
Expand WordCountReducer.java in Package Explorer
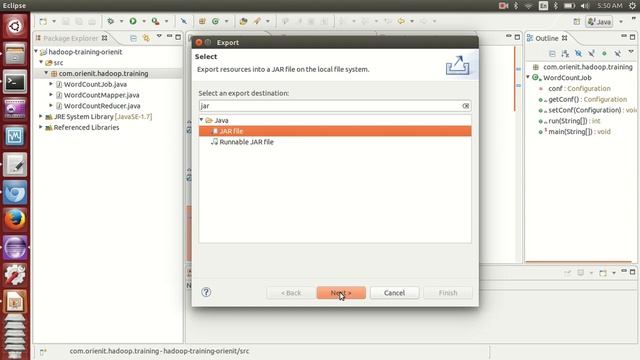pyautogui.click(x=51, y=105)
